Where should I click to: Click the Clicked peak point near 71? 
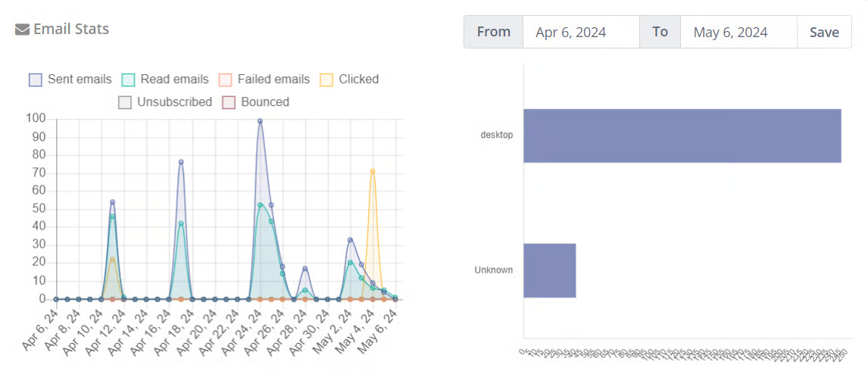(373, 171)
